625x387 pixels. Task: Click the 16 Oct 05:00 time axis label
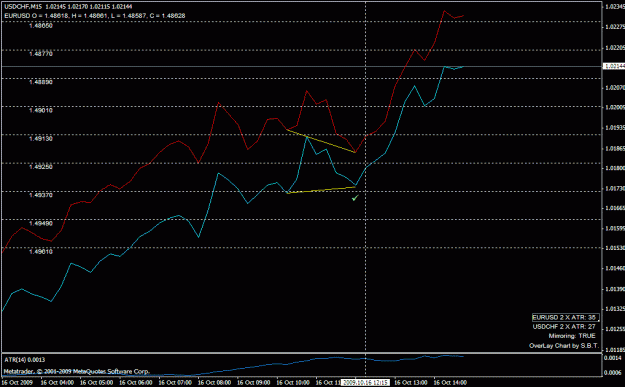coord(96,383)
